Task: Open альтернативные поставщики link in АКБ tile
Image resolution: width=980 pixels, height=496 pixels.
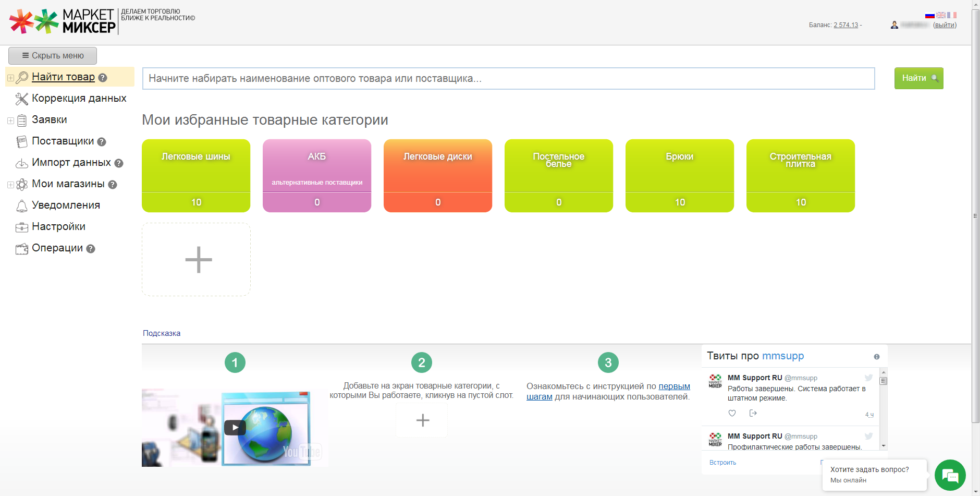Action: click(x=317, y=183)
